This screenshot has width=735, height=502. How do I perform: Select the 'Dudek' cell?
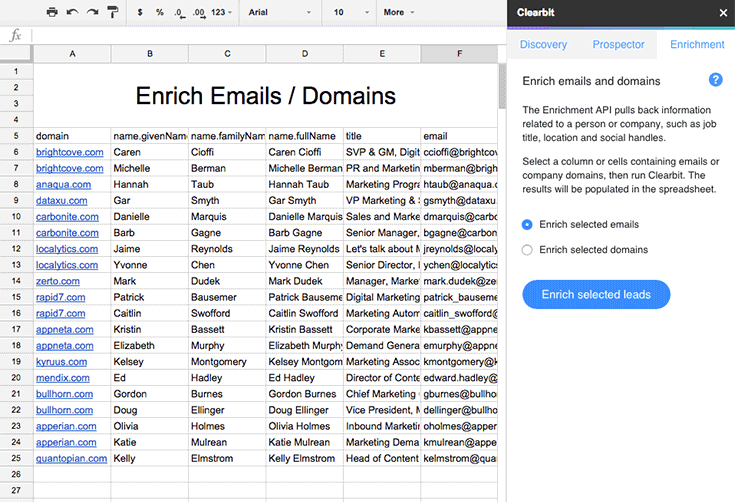tap(227, 281)
